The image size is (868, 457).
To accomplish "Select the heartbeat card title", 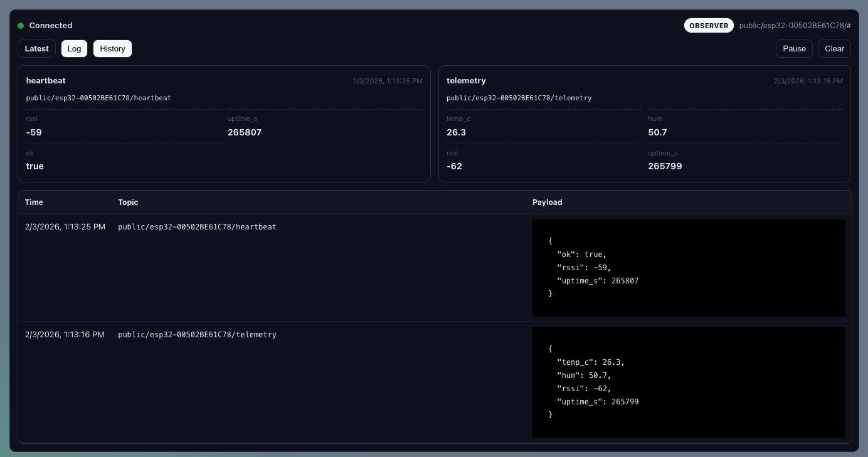I will (46, 81).
